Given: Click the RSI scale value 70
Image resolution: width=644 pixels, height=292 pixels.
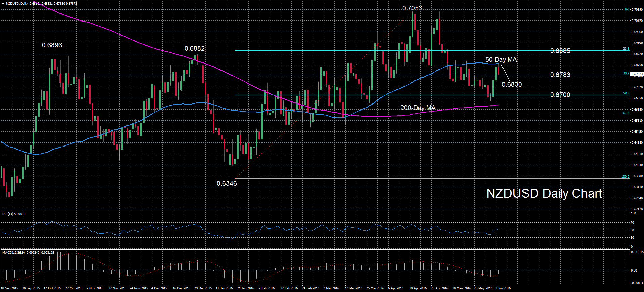Looking at the screenshot, I should point(633,223).
